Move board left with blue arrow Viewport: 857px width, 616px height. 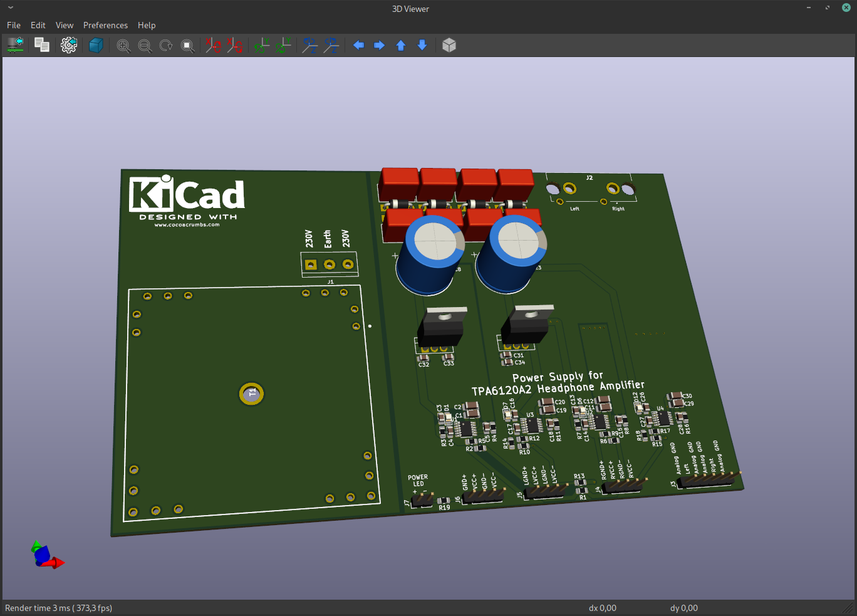(x=358, y=45)
